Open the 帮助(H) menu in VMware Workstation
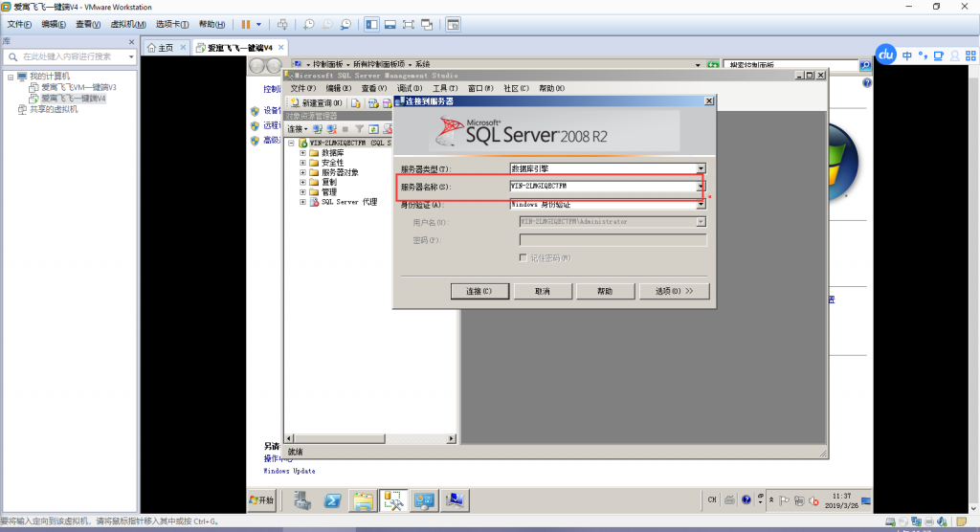This screenshot has width=980, height=532. click(x=212, y=24)
